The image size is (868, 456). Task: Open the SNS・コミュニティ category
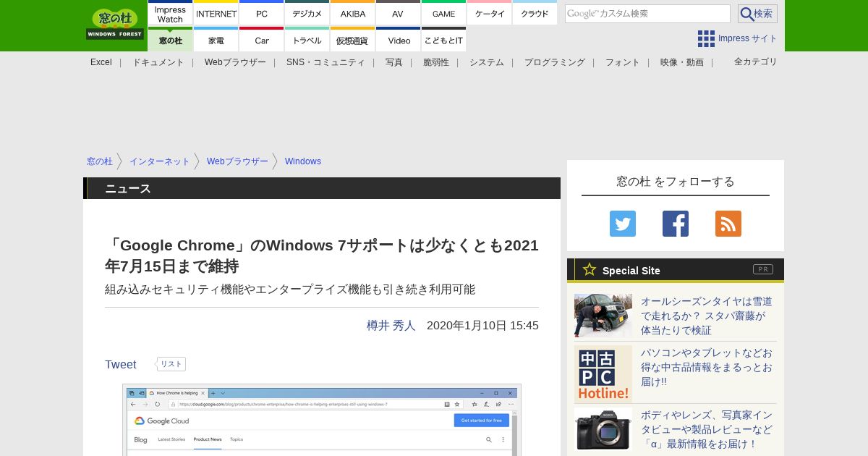(325, 62)
